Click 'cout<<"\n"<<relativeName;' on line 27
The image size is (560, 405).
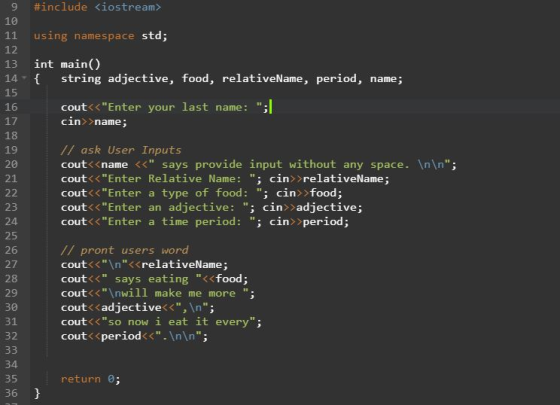144,264
